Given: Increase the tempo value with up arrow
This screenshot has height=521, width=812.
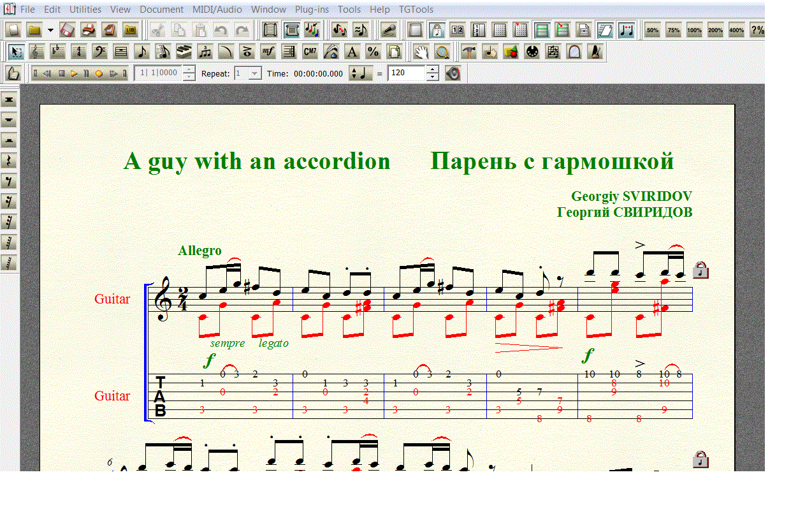Looking at the screenshot, I should pos(433,70).
